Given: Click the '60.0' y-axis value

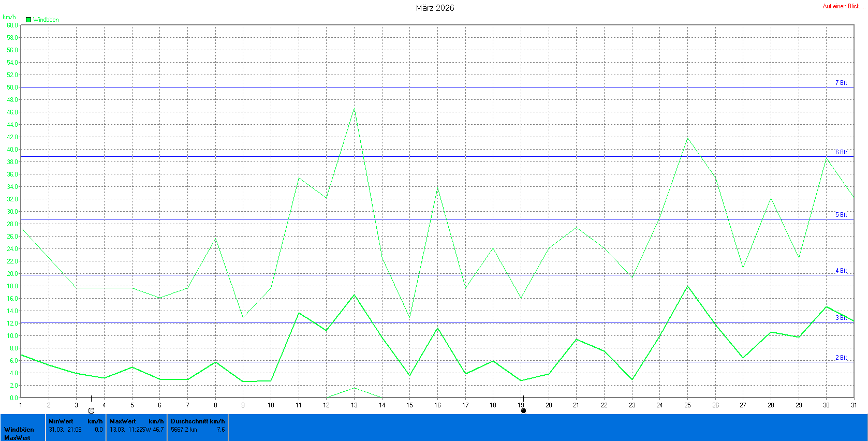Looking at the screenshot, I should click(12, 25).
